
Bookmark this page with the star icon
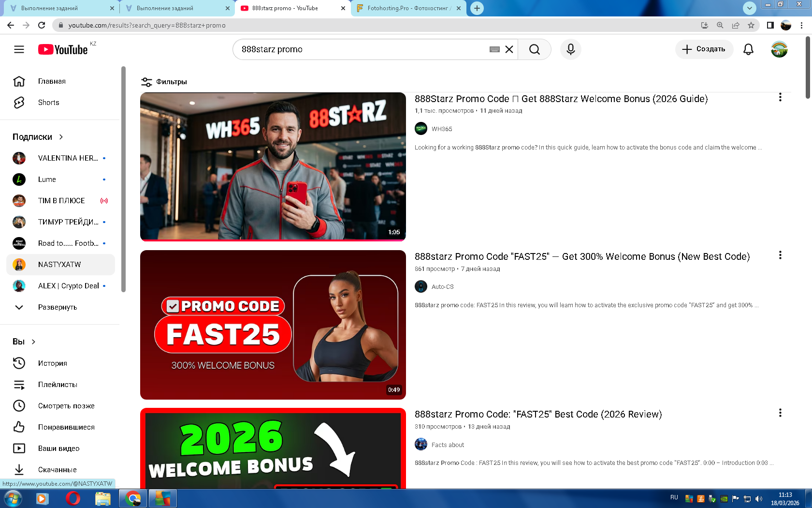[x=751, y=25]
